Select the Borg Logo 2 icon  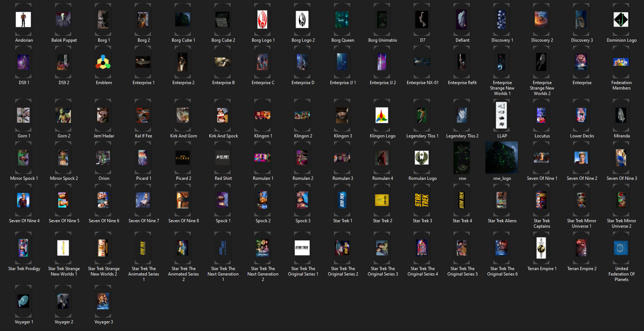302,20
